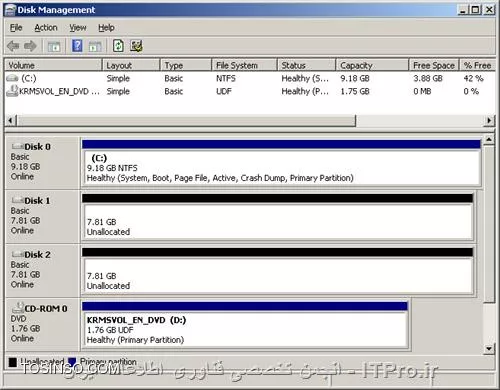Open the File menu
The height and width of the screenshot is (390, 500).
pos(16,28)
